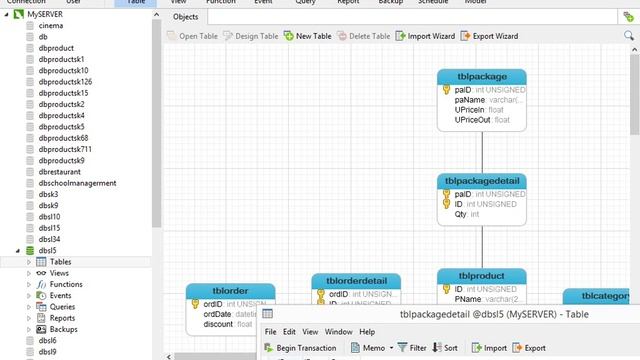Screen dimensions: 640x360
Task: Click the search magnifier icon
Action: [629, 36]
